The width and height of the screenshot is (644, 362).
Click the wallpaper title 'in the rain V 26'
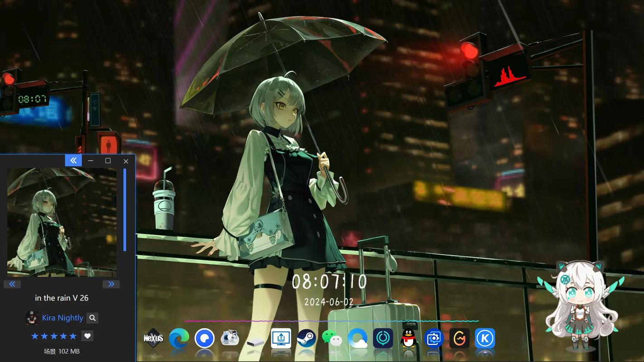(62, 298)
